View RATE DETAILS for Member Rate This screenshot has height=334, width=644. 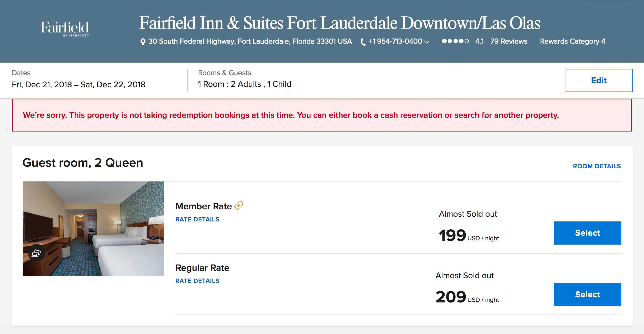(197, 219)
